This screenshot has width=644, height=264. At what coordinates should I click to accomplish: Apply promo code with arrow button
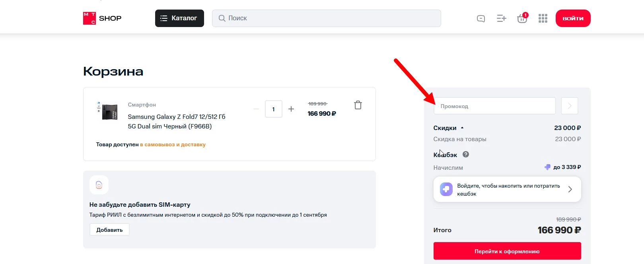(569, 106)
